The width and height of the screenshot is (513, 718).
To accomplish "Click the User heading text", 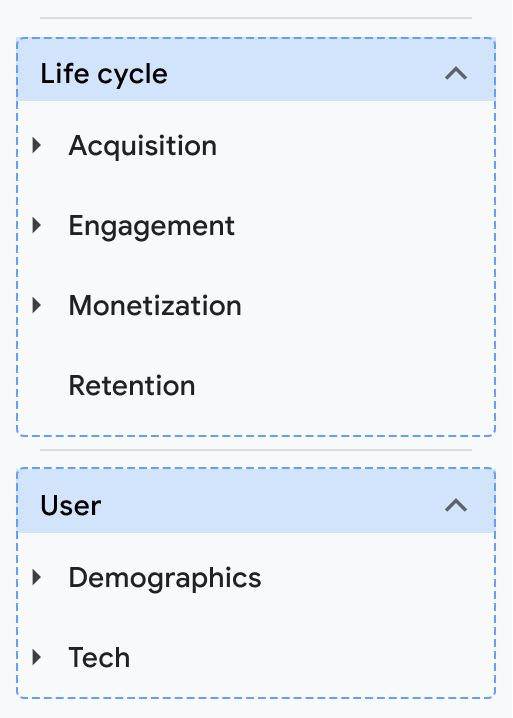I will tap(71, 506).
